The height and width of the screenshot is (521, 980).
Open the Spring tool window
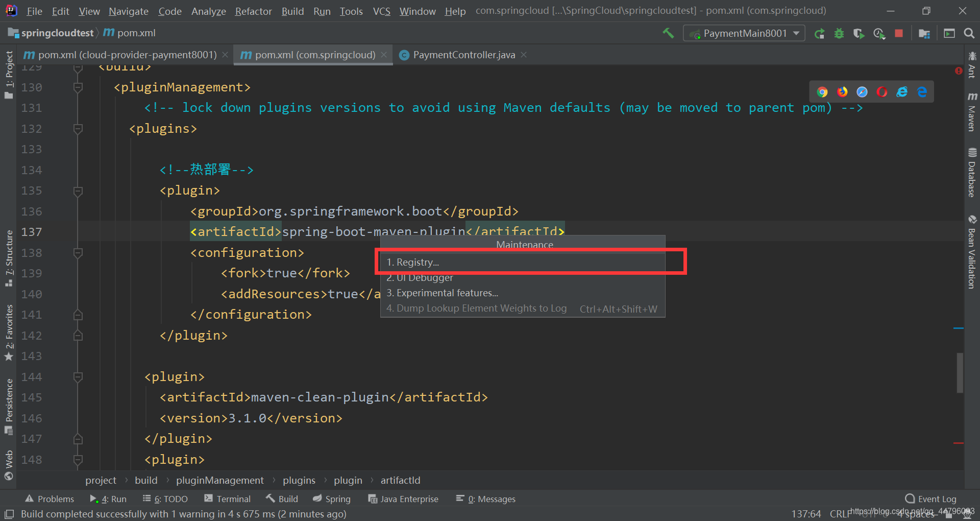coord(332,499)
